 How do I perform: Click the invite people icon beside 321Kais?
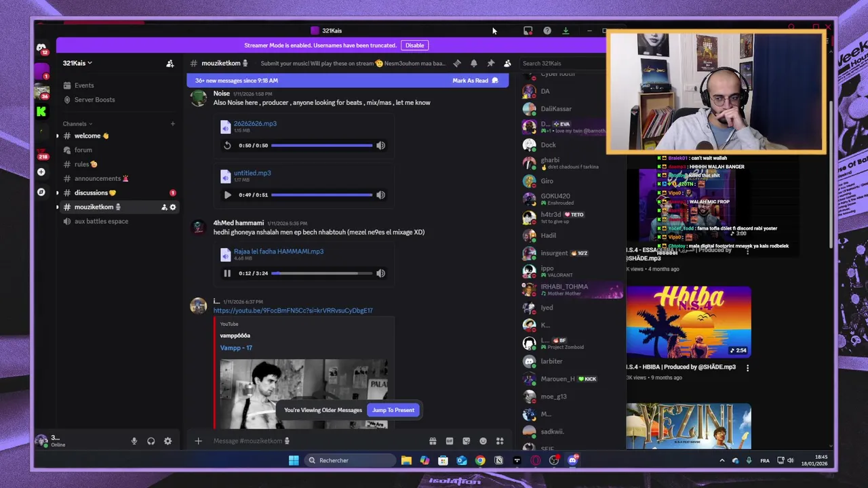(170, 64)
